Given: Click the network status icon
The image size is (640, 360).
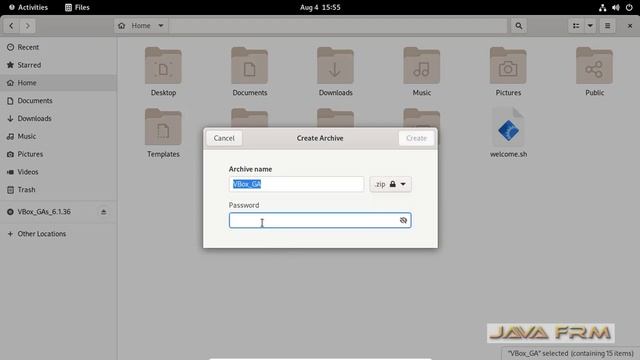Looking at the screenshot, I should click(602, 7).
